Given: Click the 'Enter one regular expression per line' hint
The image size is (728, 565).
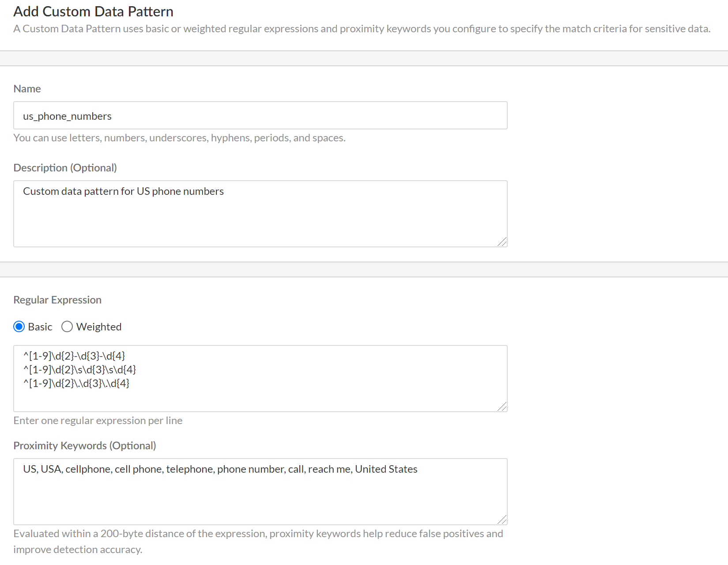Looking at the screenshot, I should point(98,421).
